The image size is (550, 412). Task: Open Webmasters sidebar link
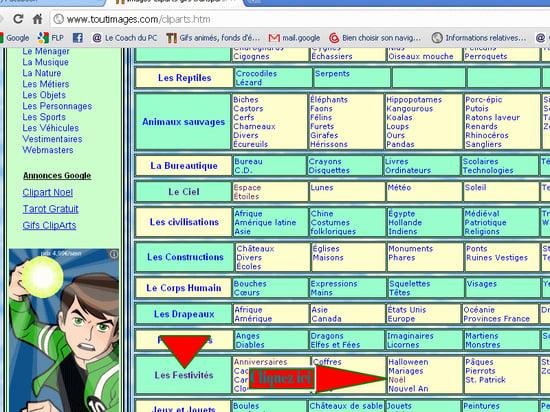click(48, 150)
